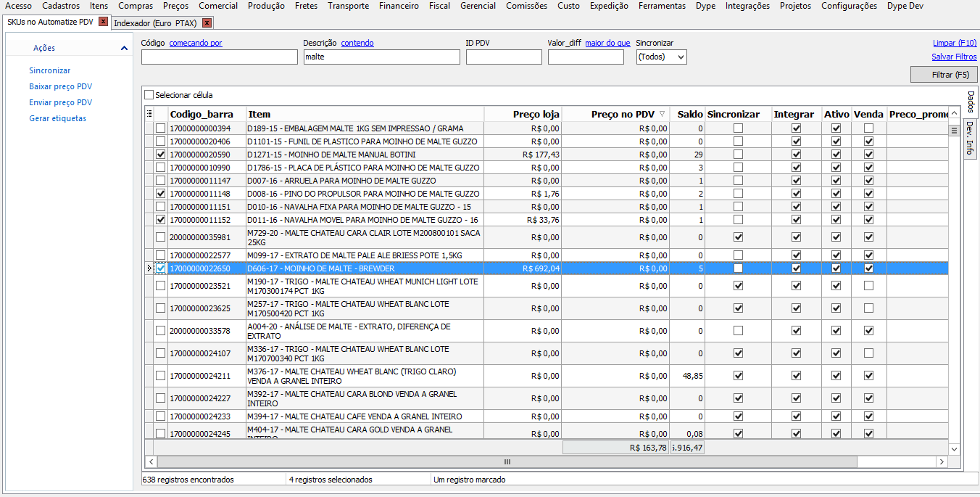Change the Descrição 'contendo' operator
This screenshot has height=497, width=980.
(357, 43)
